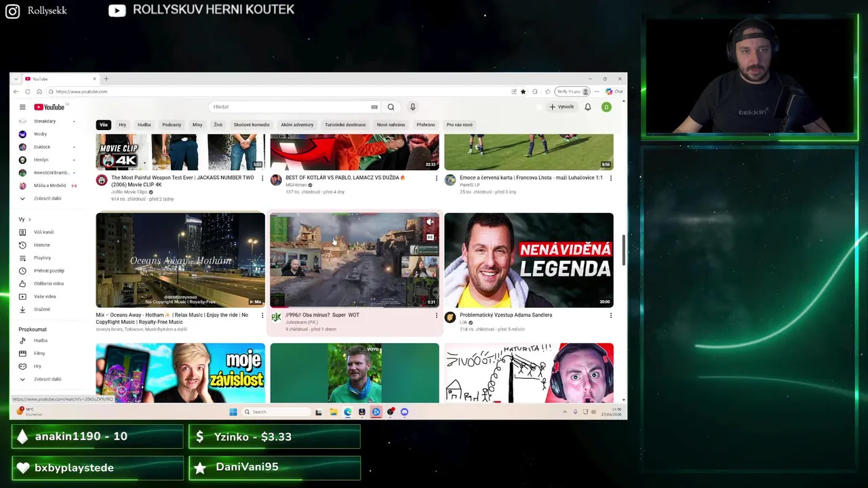Click the page vertical scrollbar thumb
868x488 pixels.
pyautogui.click(x=623, y=251)
